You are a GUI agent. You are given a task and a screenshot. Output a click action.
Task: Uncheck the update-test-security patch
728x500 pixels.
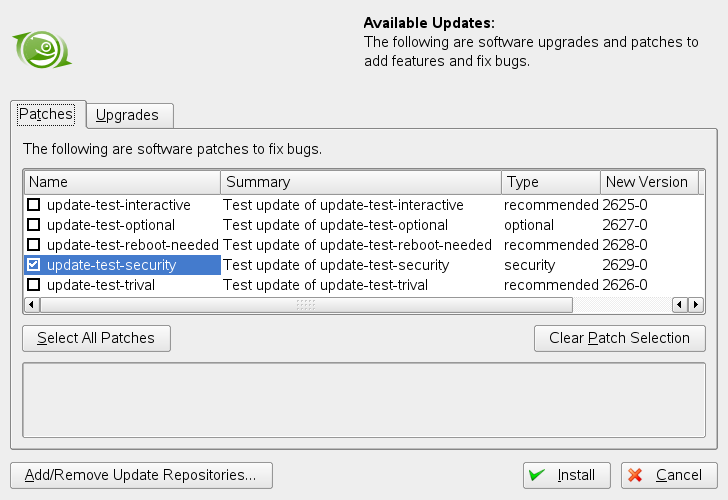click(34, 265)
